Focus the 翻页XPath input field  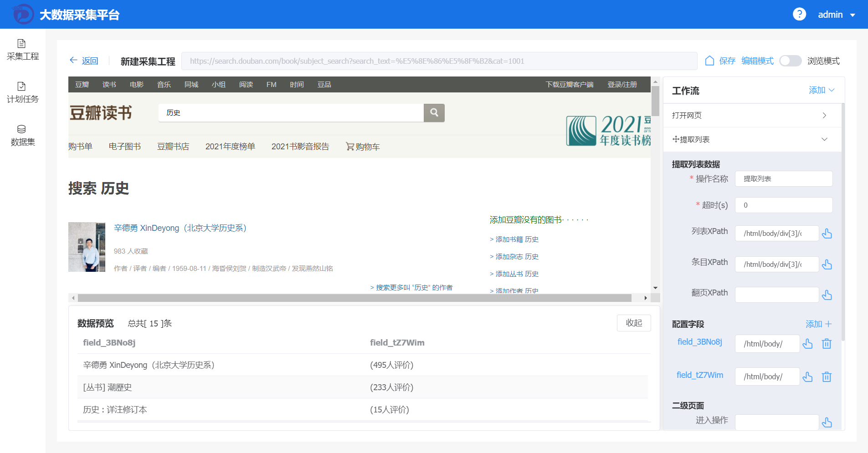pyautogui.click(x=777, y=295)
